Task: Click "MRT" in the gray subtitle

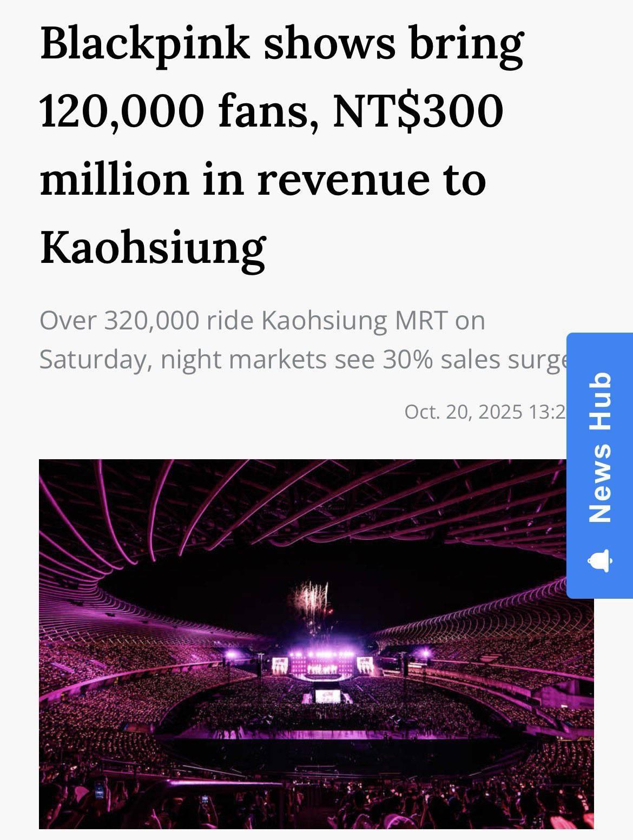Action: (x=421, y=321)
